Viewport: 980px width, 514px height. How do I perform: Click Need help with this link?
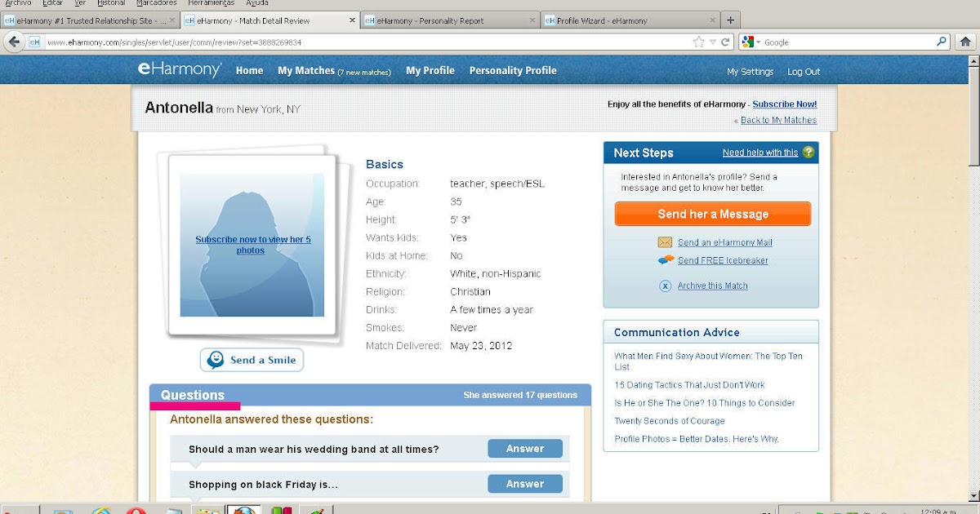click(x=760, y=153)
